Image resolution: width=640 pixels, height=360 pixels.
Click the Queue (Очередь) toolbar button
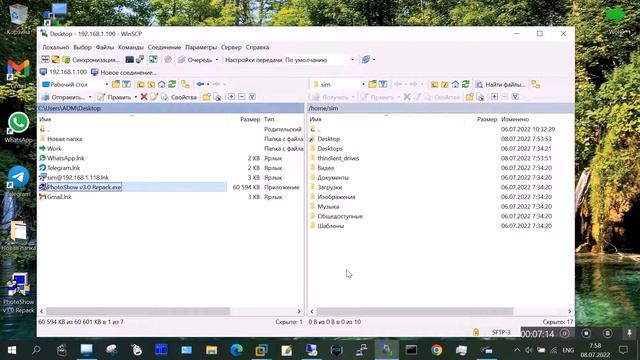coord(195,60)
